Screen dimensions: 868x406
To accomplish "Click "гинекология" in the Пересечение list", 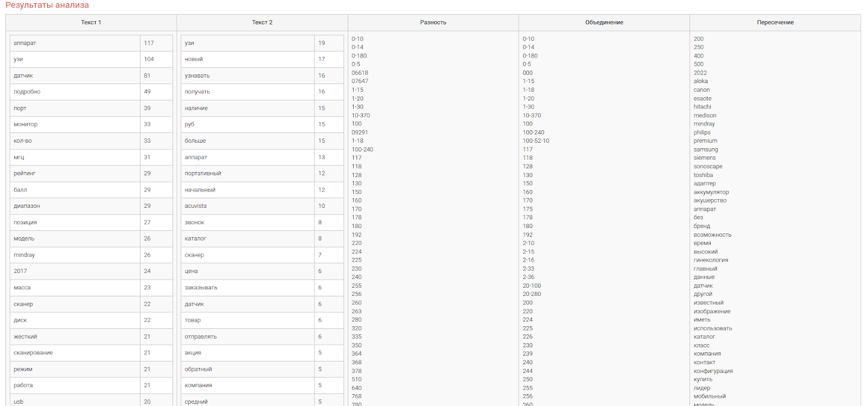I will click(x=711, y=260).
